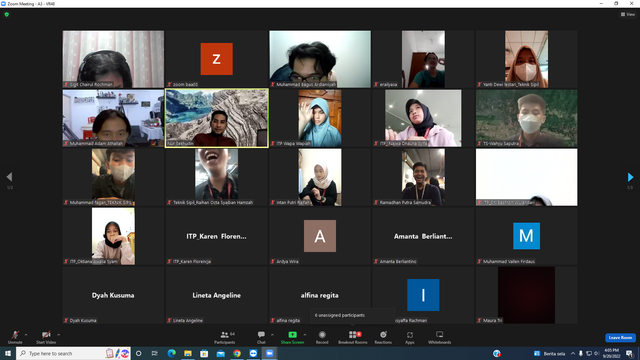The height and width of the screenshot is (360, 640).
Task: Open the Reactions menu
Action: (383, 337)
